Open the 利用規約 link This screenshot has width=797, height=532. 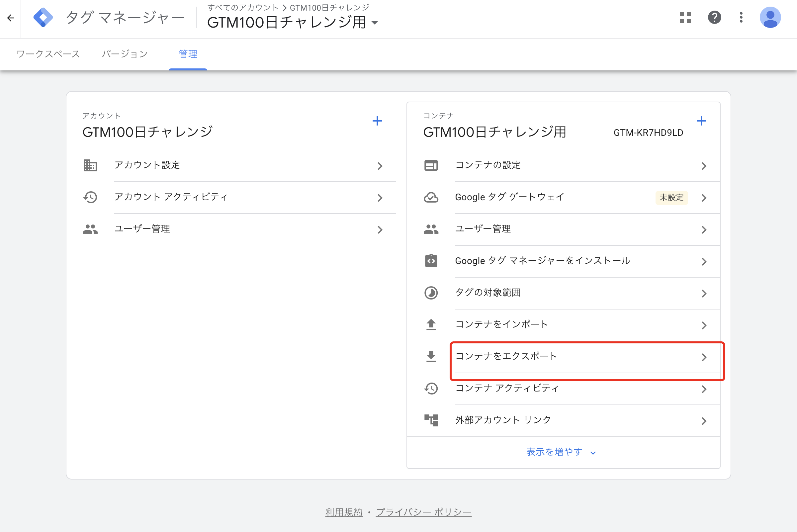coord(344,512)
